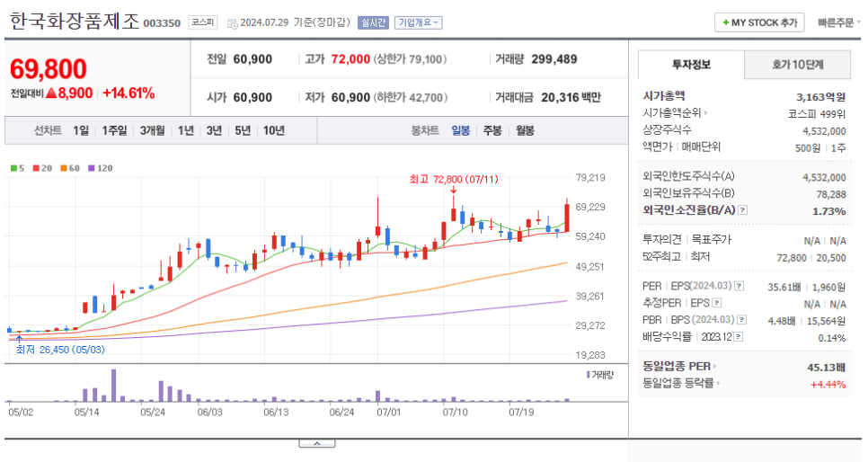This screenshot has width=868, height=462.
Task: Switch to the 투자정보 tab
Action: (691, 65)
